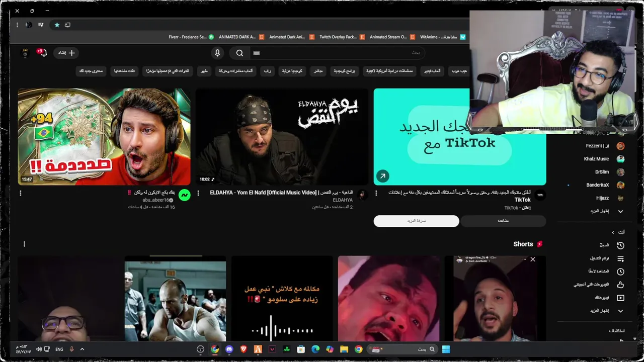This screenshot has height=362, width=644.
Task: Click the ENG language indicator
Action: [59, 349]
